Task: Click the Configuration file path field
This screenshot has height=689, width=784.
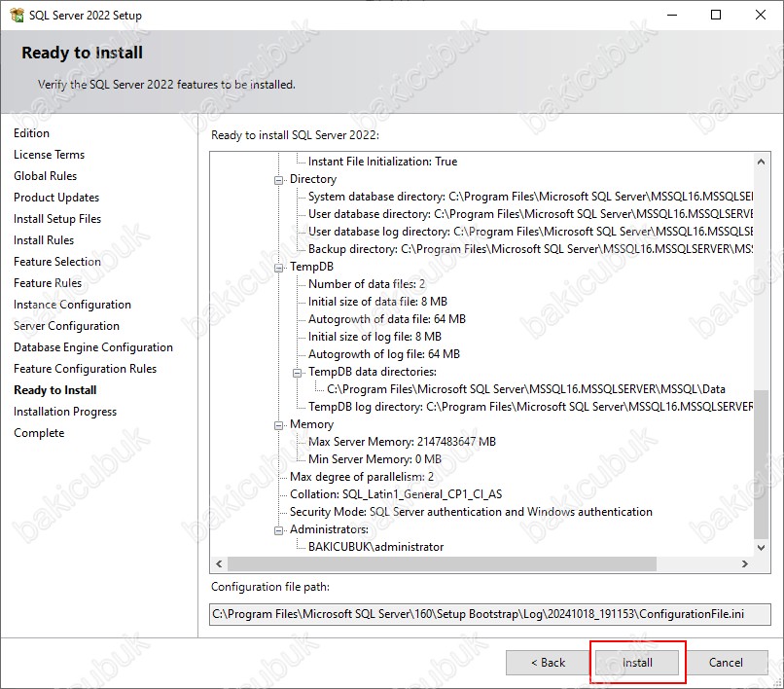Action: coord(490,614)
